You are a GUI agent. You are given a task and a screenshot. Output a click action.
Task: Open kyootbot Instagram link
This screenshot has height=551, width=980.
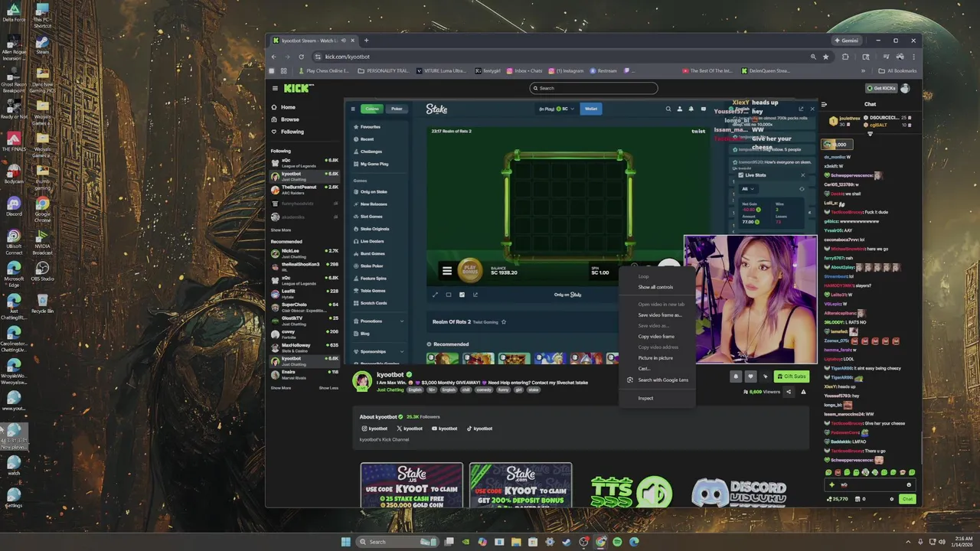(374, 429)
